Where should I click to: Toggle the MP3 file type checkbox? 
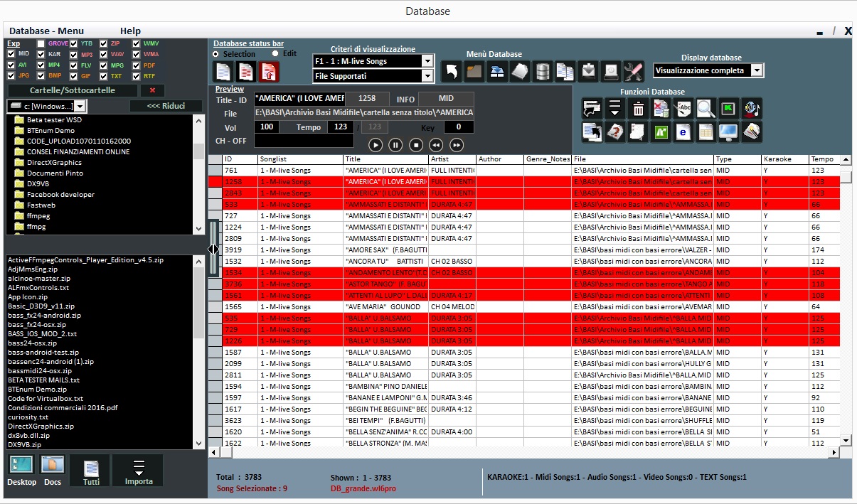[73, 54]
